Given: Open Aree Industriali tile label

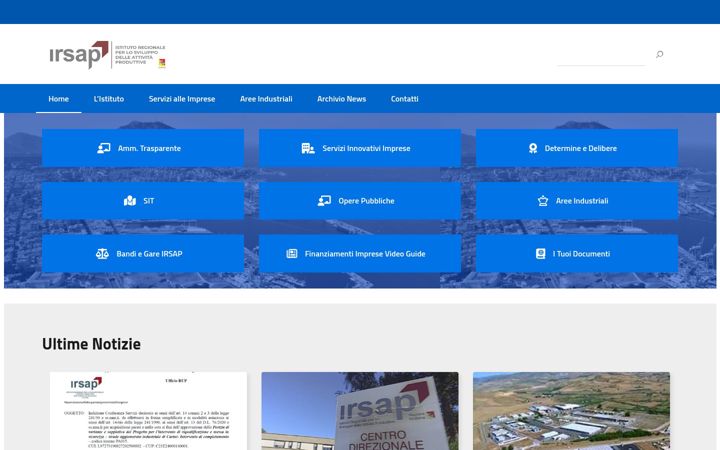Looking at the screenshot, I should click(582, 201).
